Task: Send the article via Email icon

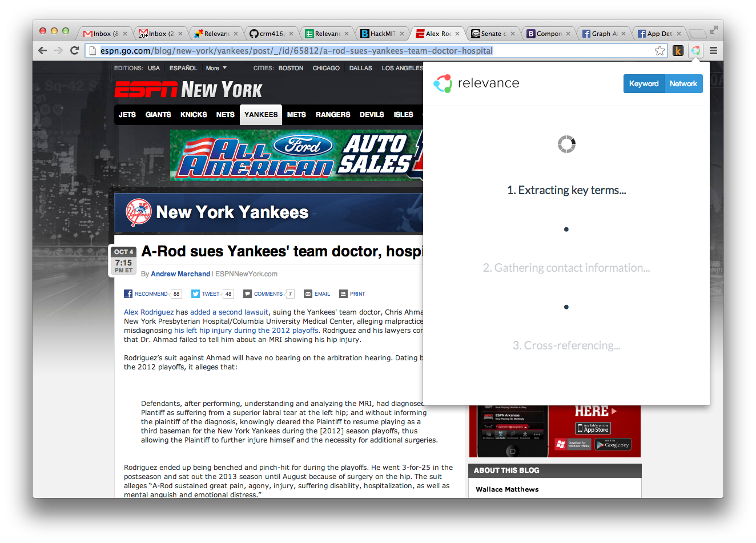Action: click(x=308, y=294)
